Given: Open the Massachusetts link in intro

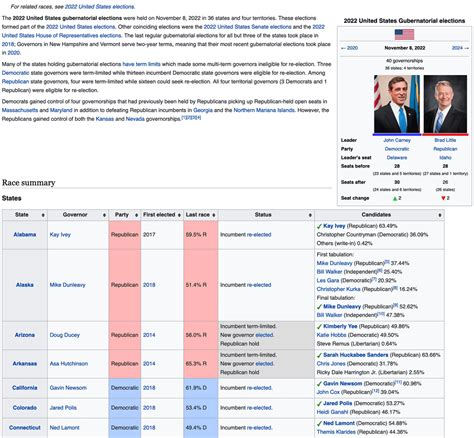Looking at the screenshot, I should click(x=20, y=110).
